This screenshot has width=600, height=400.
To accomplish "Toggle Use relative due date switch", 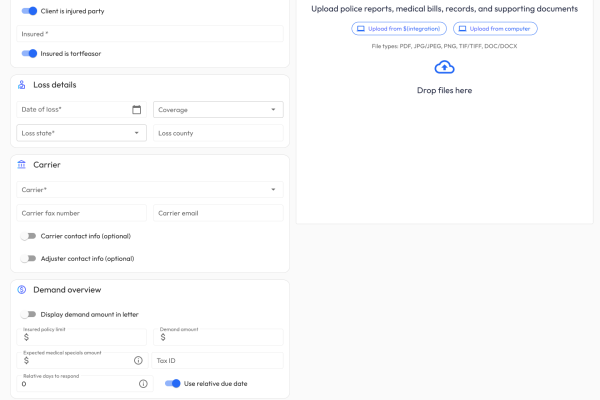I will pyautogui.click(x=173, y=383).
